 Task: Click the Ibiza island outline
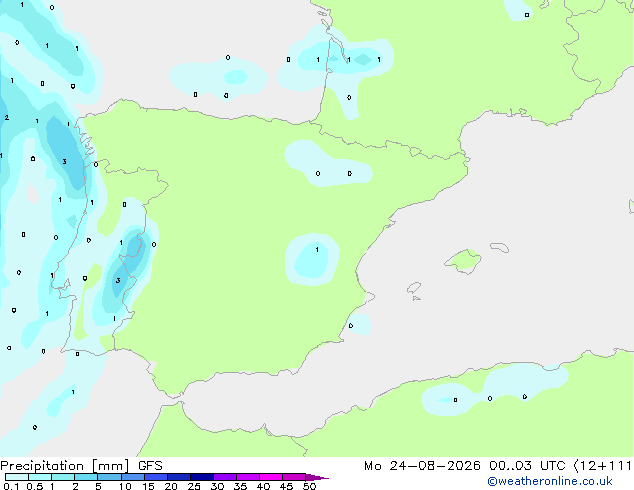[x=414, y=288]
